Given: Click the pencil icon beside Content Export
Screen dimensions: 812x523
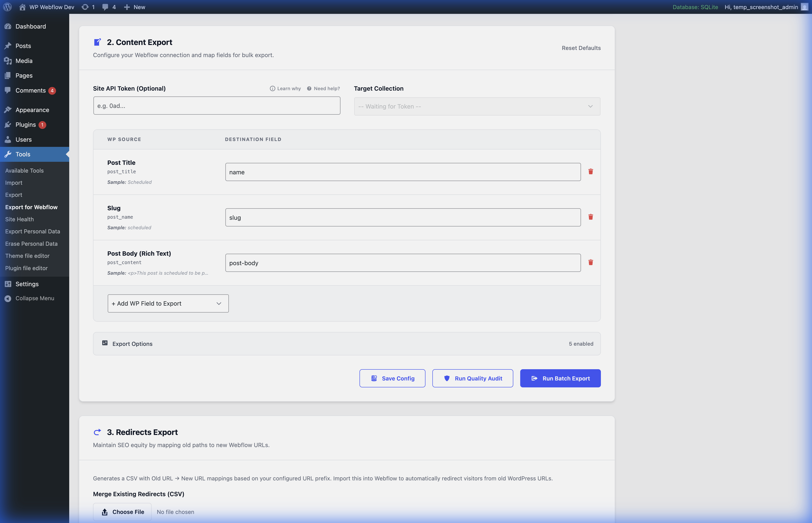Looking at the screenshot, I should [98, 42].
